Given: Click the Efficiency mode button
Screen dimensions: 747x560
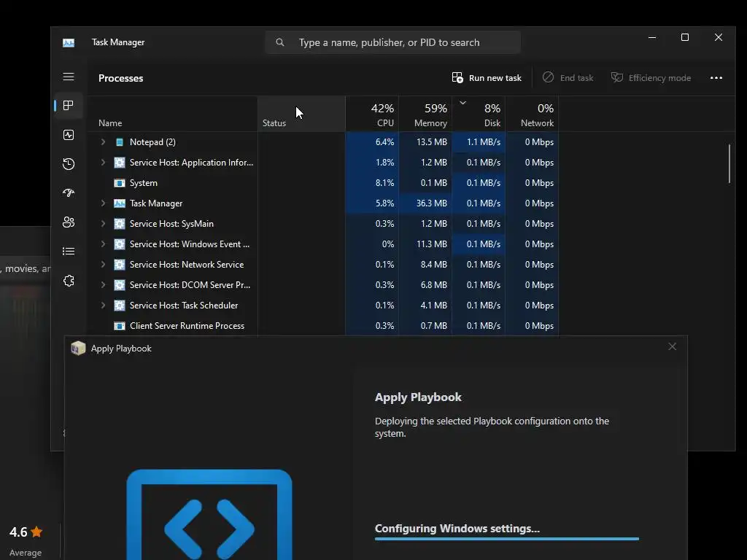Looking at the screenshot, I should [651, 77].
